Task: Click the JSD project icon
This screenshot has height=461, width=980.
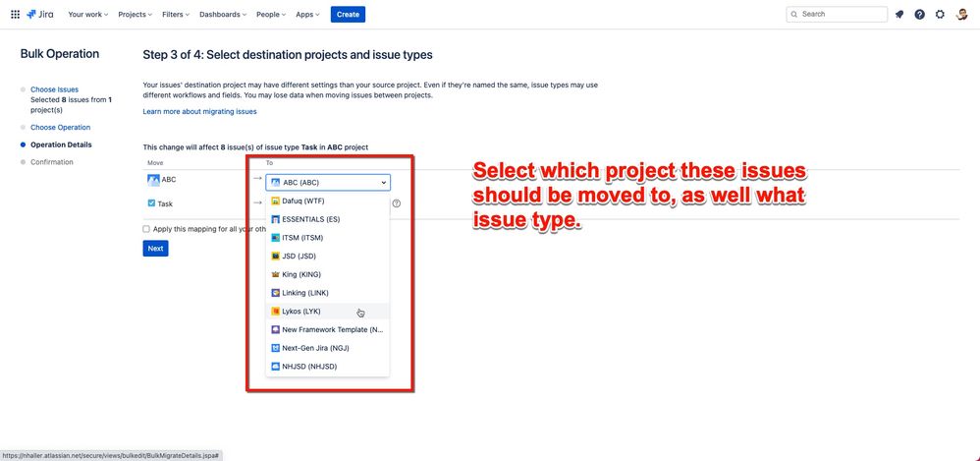Action: 276,256
